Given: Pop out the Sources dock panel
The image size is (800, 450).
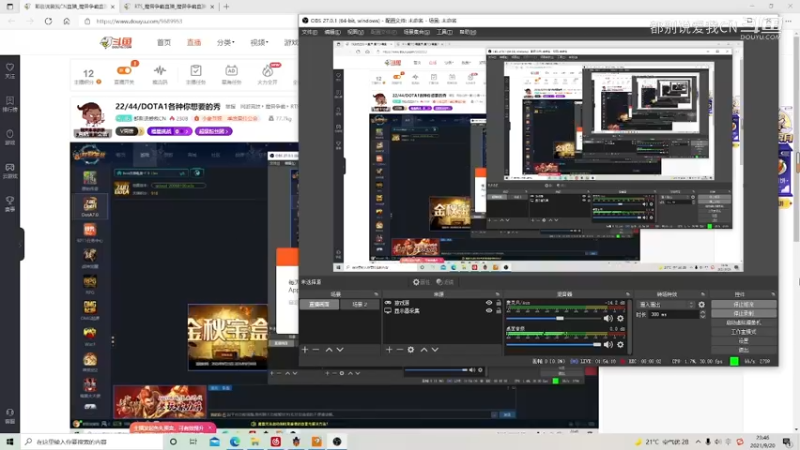Looking at the screenshot, I should 497,294.
